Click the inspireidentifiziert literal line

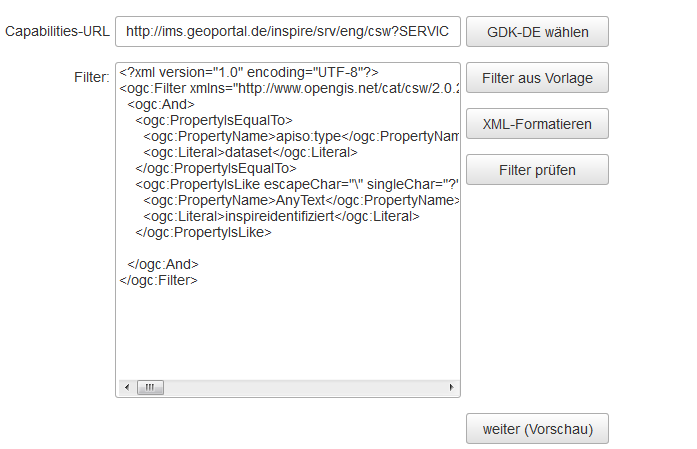coord(281,217)
